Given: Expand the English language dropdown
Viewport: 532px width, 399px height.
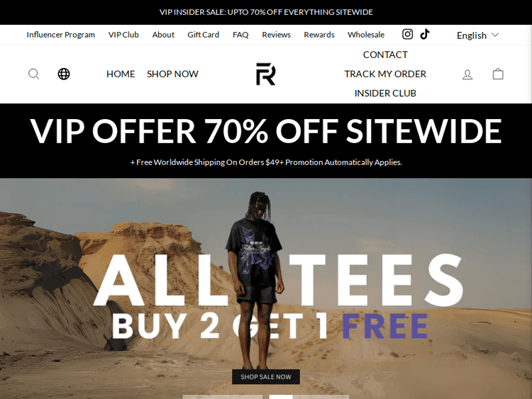Looking at the screenshot, I should (x=477, y=35).
